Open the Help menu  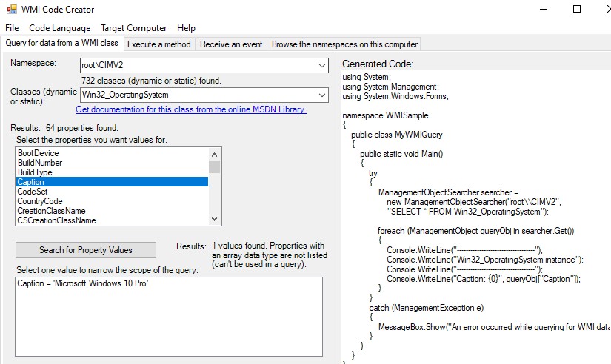186,28
